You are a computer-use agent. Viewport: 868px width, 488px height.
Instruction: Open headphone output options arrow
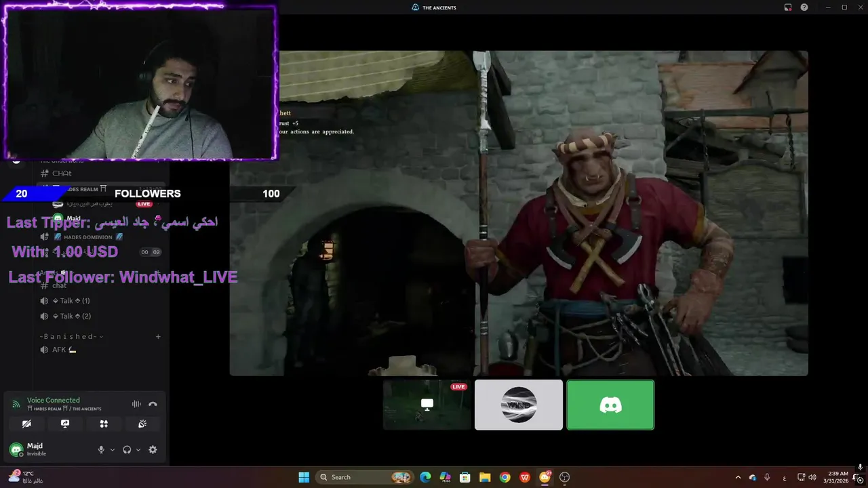point(138,449)
